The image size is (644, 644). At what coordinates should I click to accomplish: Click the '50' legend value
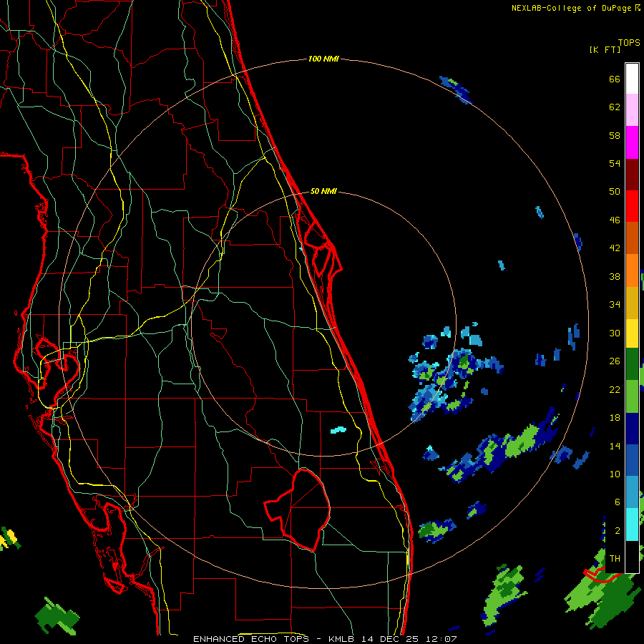pyautogui.click(x=615, y=192)
